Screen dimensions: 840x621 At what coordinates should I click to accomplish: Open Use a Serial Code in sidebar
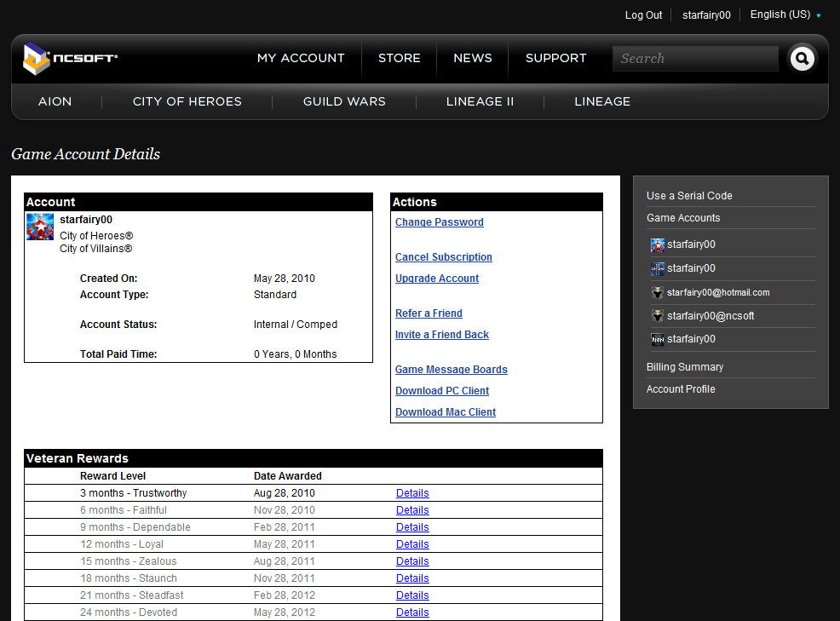pos(689,196)
